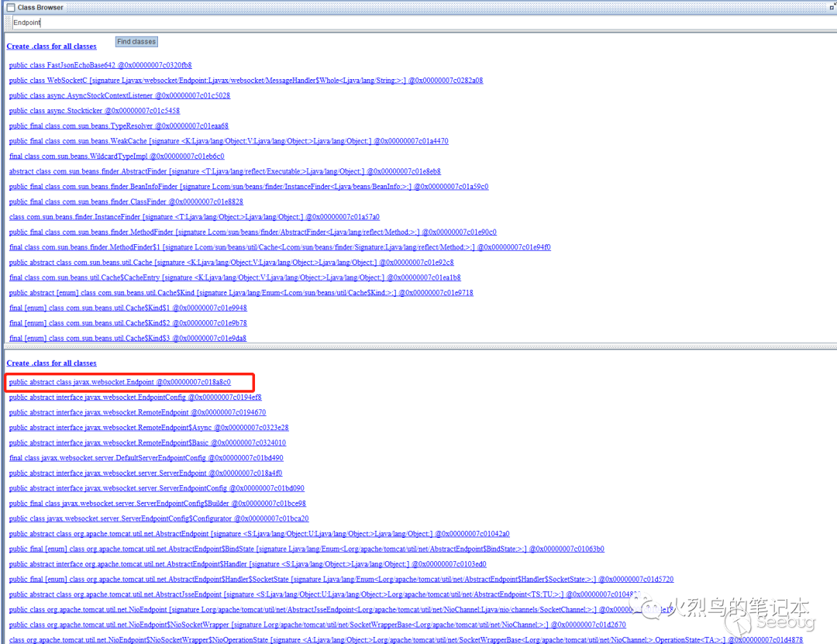Viewport: 837px width, 644px height.
Task: Open javax.websocket.EndpointConfig interface link
Action: point(135,398)
